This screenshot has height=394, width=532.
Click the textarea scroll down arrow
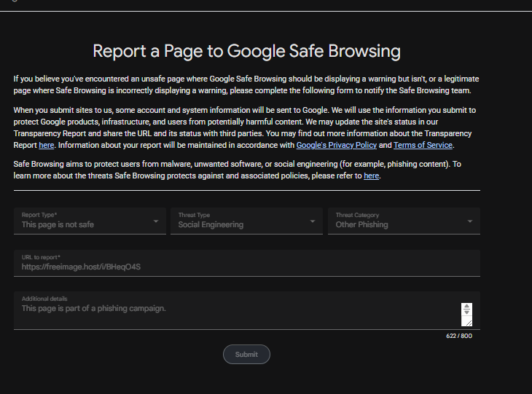coord(467,312)
